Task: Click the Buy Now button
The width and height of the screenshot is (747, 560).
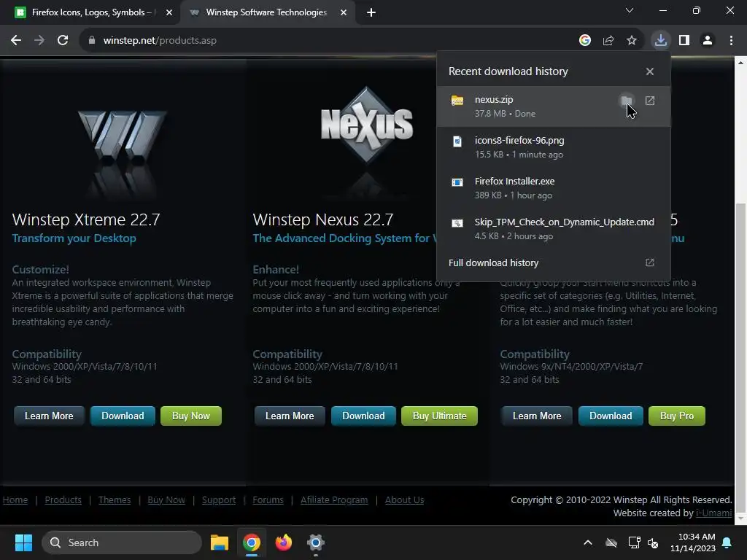Action: click(191, 416)
